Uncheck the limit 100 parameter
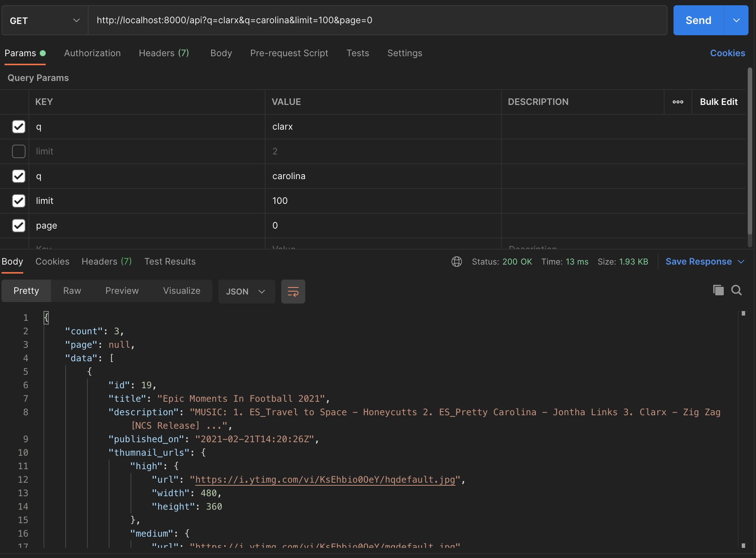 pos(19,201)
